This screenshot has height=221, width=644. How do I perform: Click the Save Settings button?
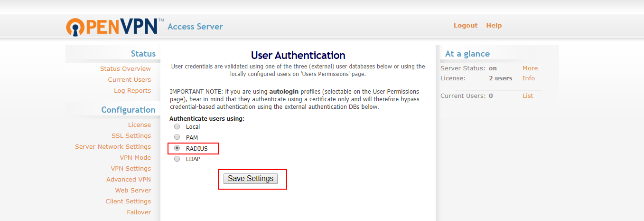tap(251, 179)
